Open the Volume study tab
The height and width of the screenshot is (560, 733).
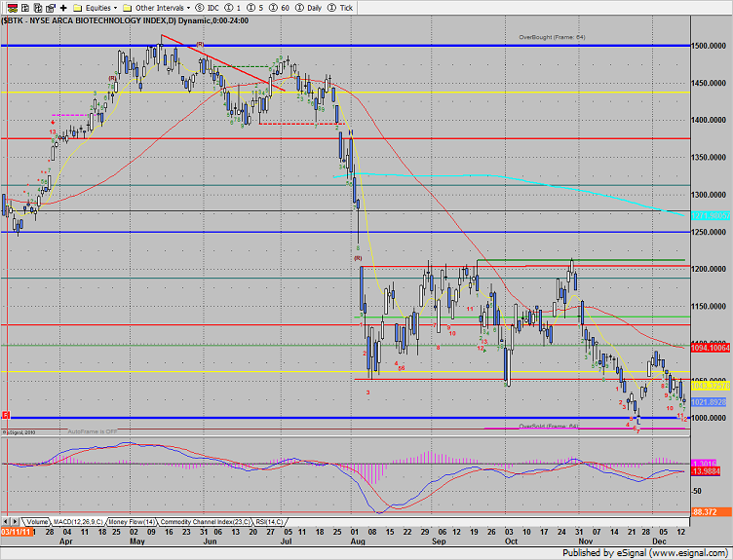[x=36, y=522]
